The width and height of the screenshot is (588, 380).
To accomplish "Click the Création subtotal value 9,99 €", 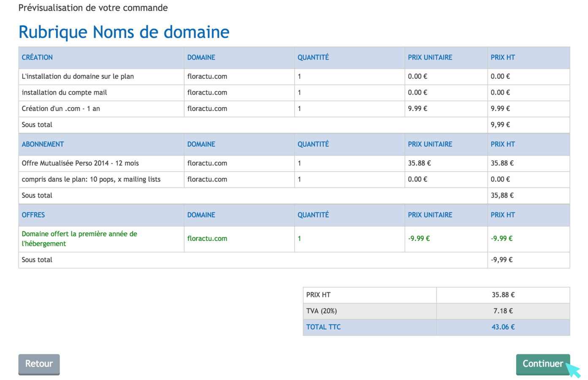I will pos(500,125).
